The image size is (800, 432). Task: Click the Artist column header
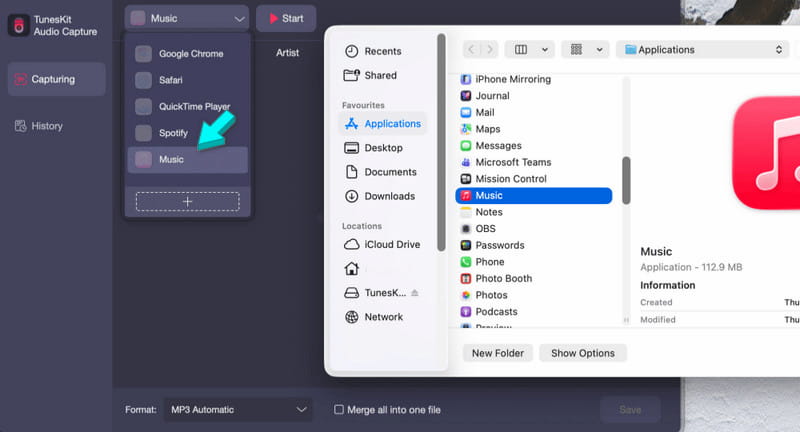287,53
